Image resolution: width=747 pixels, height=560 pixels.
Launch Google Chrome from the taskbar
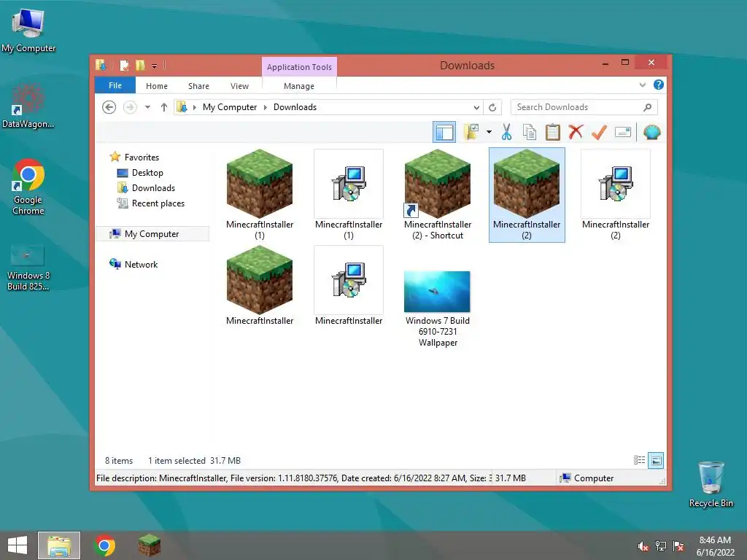pos(105,545)
